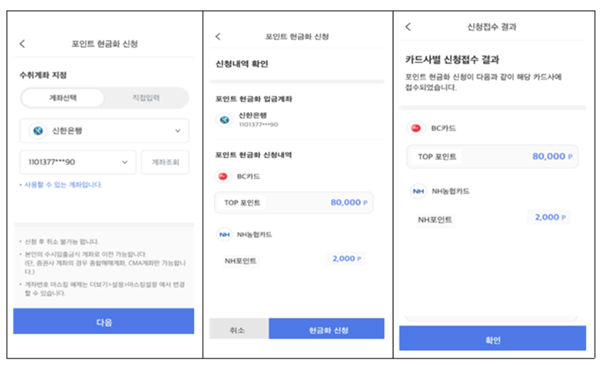This screenshot has height=365, width=600.
Task: Click the 확인 button on the result screen
Action: (492, 338)
